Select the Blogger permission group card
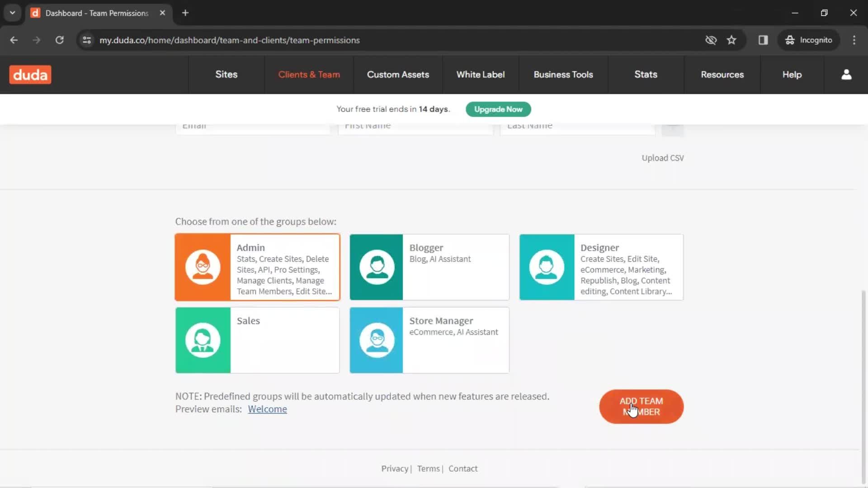The image size is (868, 488). tap(429, 267)
